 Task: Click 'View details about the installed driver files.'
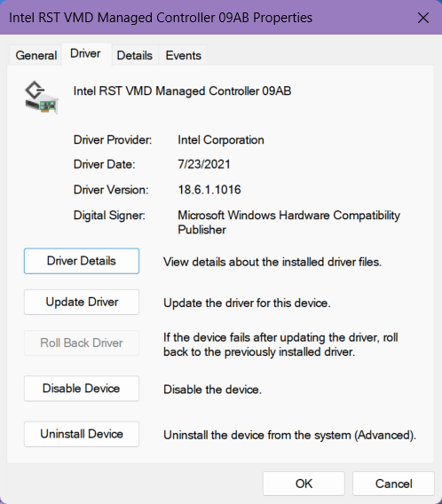coord(272,262)
